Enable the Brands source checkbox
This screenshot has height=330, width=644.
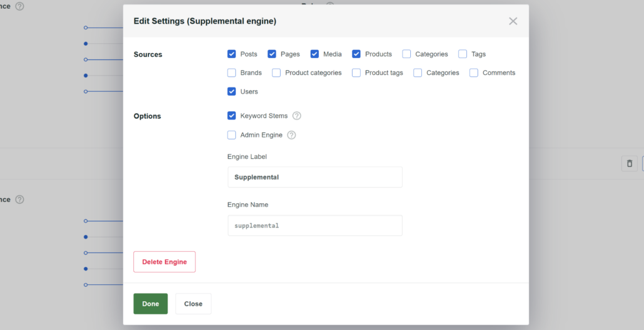click(231, 72)
